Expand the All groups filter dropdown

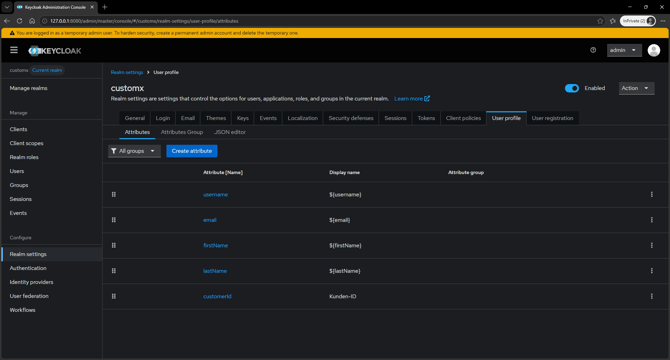pyautogui.click(x=134, y=151)
